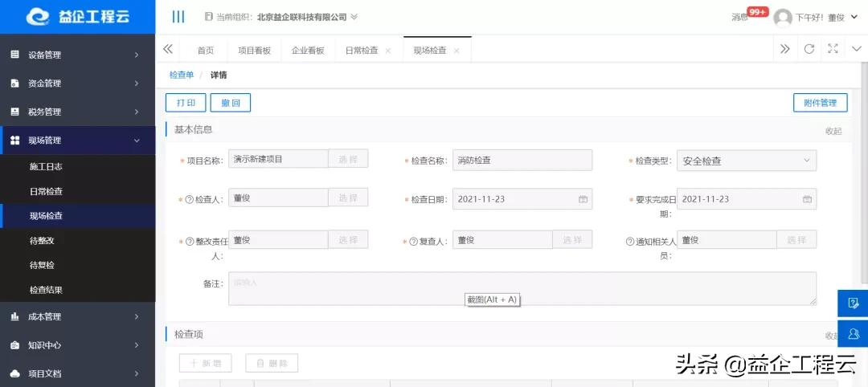Click the user avatar icon

pyautogui.click(x=782, y=18)
